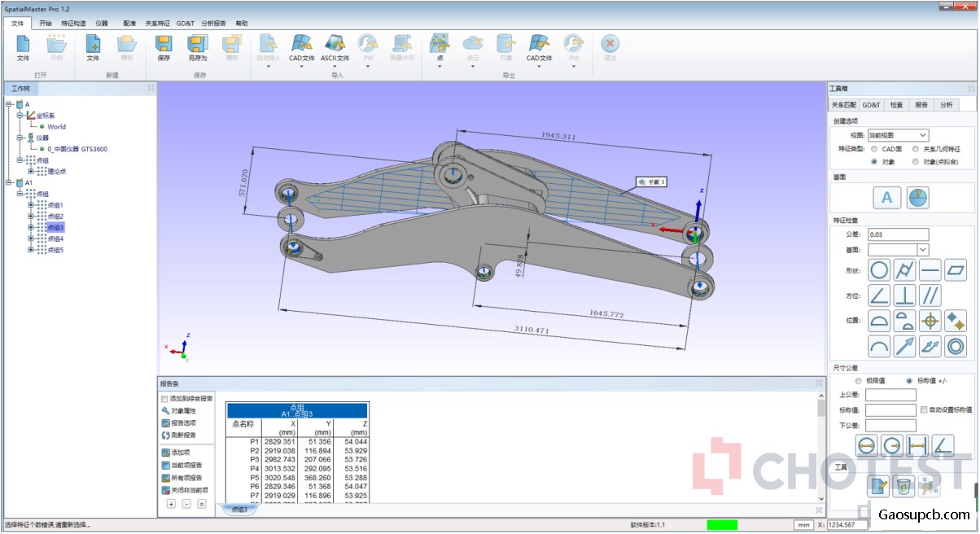Choose the true position (crosshair circle) icon
This screenshot has height=534, width=980.
(x=930, y=321)
